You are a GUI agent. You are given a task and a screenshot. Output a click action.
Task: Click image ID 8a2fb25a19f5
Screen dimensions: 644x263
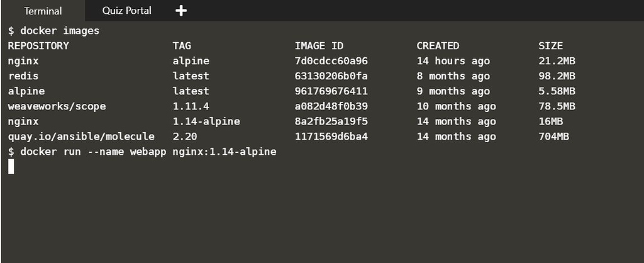(331, 121)
